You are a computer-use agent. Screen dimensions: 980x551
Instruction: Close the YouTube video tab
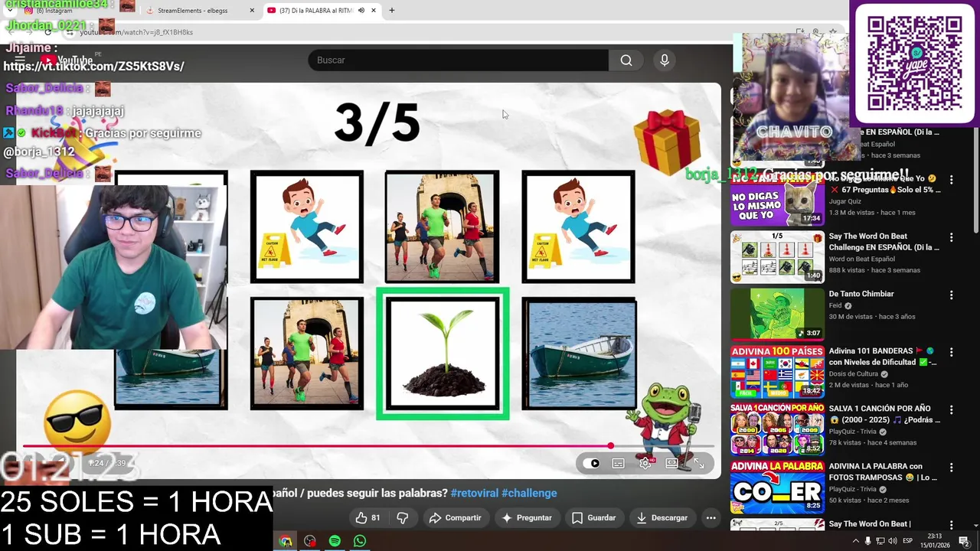(x=374, y=11)
